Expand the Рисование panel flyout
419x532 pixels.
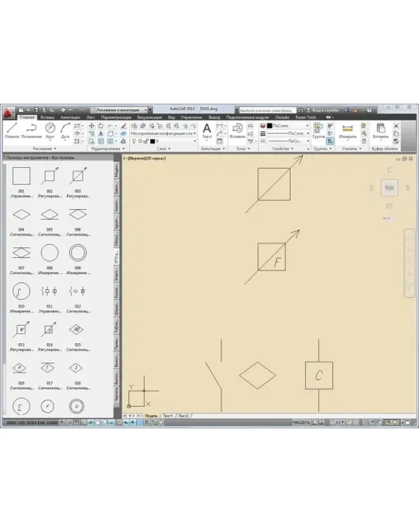(45, 149)
